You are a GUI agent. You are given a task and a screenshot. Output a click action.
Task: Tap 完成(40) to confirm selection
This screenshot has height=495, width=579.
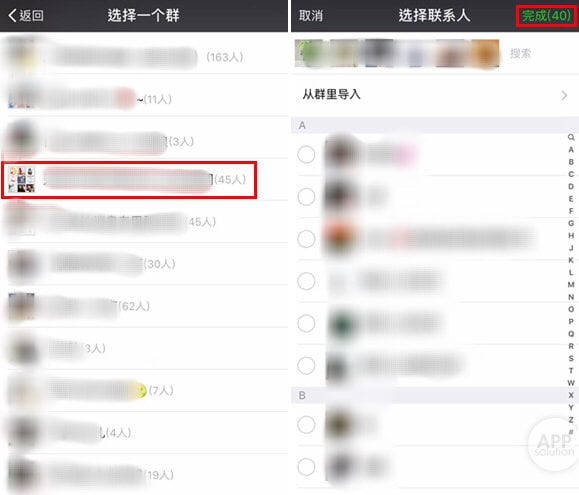[x=546, y=16]
